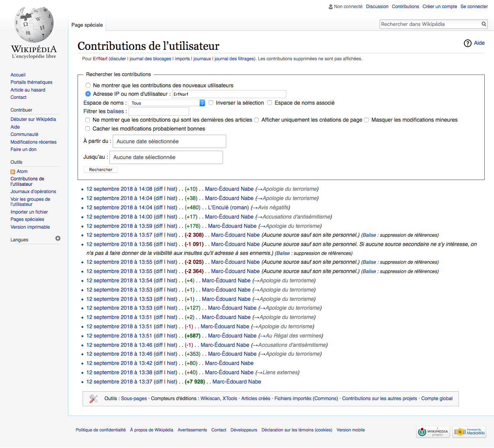Open diff for 14:08 contribution
494x448 pixels.
[159, 189]
